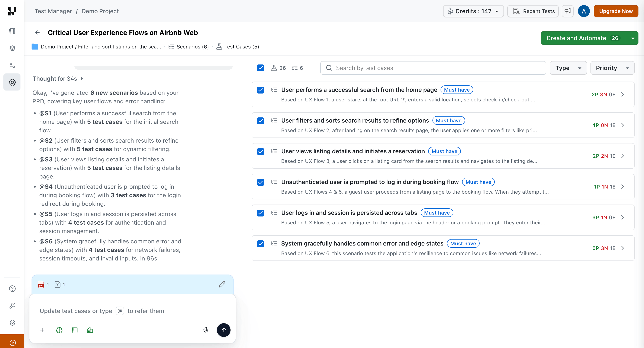Open settings from the left sidebar gear icon
Screen dimensions: 644x348
click(12, 82)
